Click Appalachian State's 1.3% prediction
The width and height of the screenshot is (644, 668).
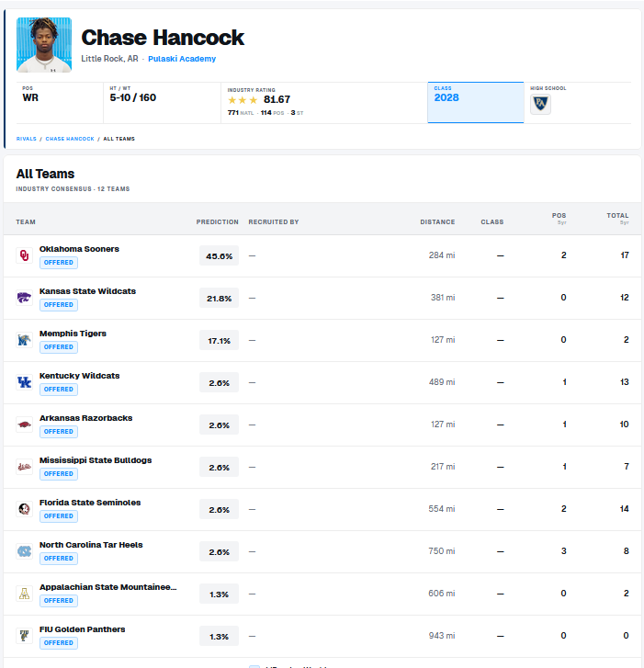[x=219, y=594]
